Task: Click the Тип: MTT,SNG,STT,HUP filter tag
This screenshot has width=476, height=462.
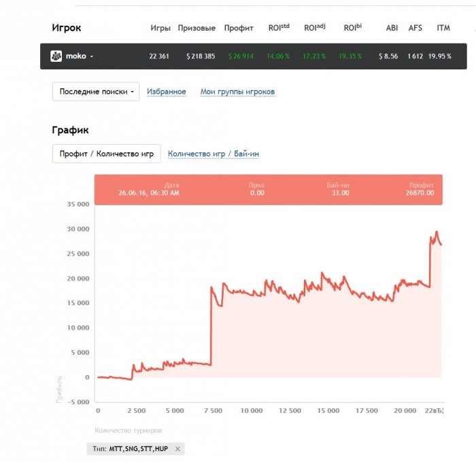Action: click(131, 449)
